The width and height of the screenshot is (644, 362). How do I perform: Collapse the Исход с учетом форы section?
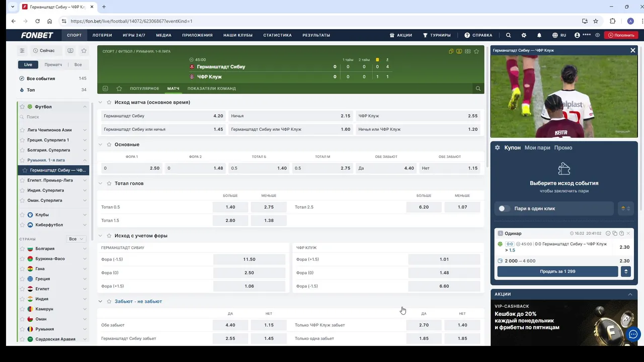pos(100,236)
